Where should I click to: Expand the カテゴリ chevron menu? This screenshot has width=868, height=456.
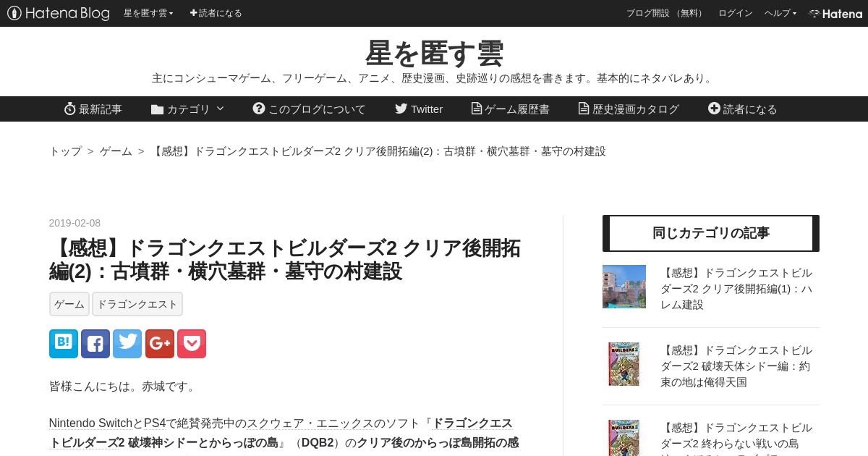(220, 109)
